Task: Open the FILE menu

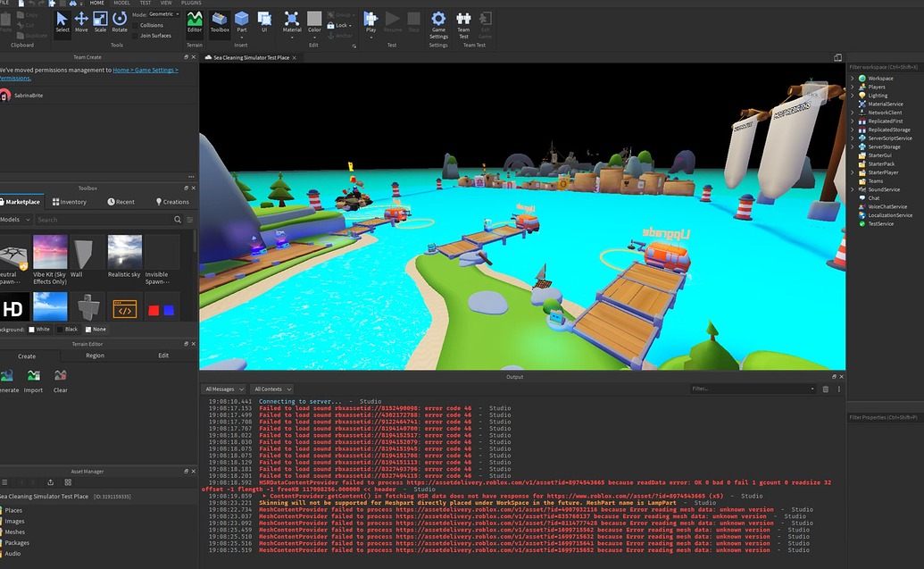Action: (x=4, y=3)
